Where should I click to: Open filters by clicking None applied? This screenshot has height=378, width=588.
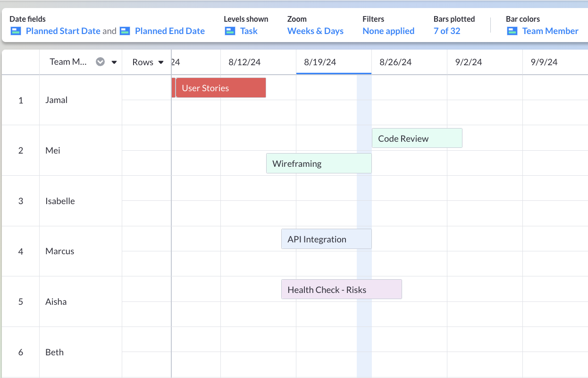[x=388, y=31]
